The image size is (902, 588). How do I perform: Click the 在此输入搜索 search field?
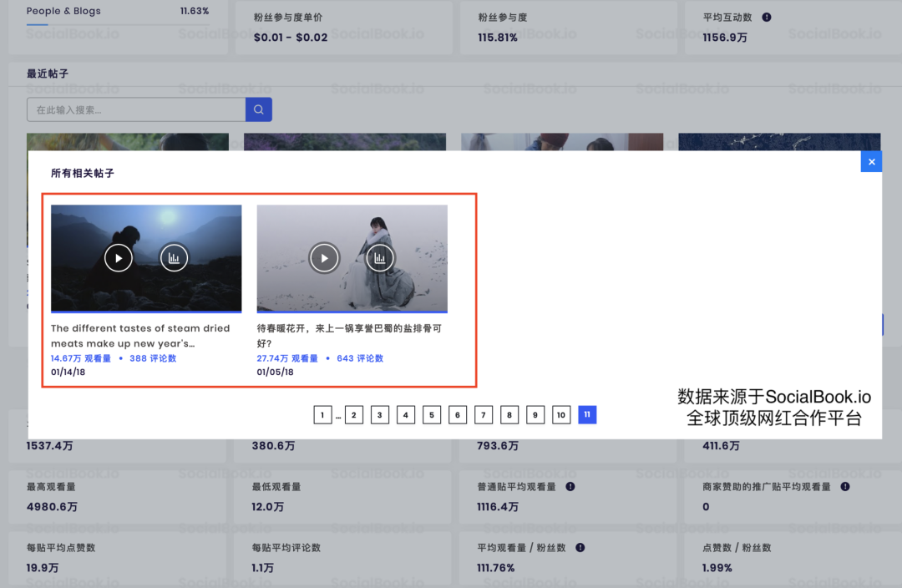click(134, 109)
